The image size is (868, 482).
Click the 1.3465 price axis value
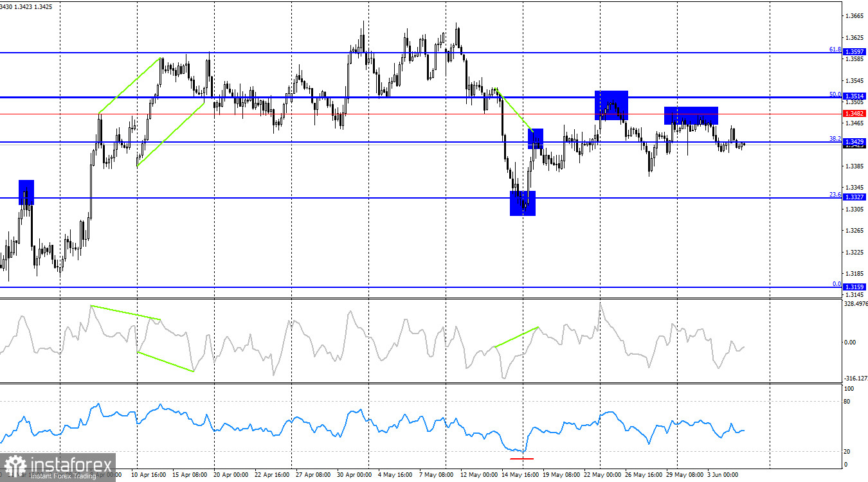(854, 123)
